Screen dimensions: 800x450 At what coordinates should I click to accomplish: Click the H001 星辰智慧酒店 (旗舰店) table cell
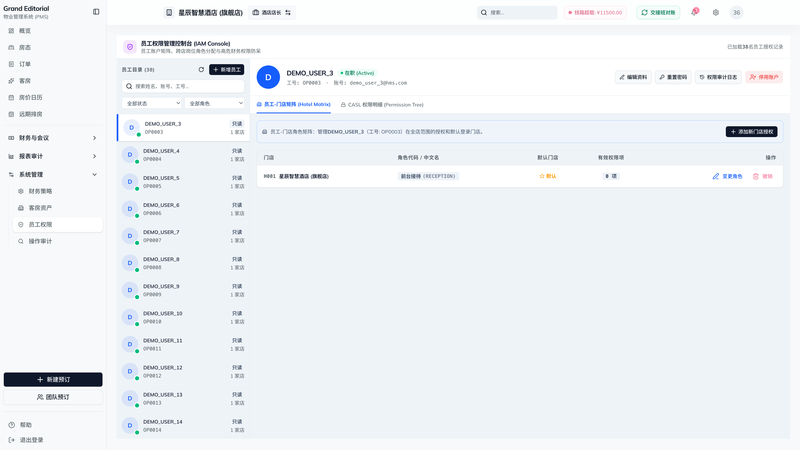[296, 176]
